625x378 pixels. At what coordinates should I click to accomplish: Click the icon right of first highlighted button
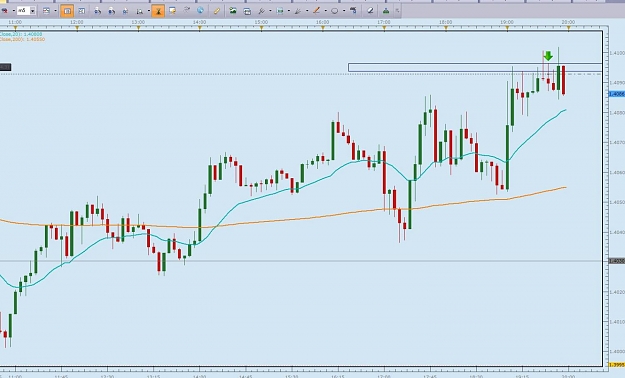tap(81, 11)
